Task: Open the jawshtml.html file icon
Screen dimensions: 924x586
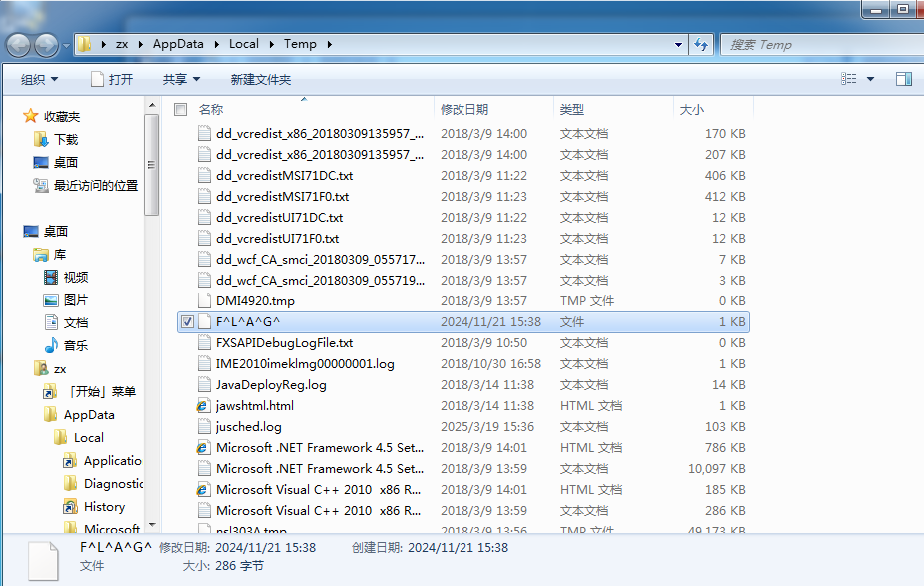Action: tap(204, 406)
